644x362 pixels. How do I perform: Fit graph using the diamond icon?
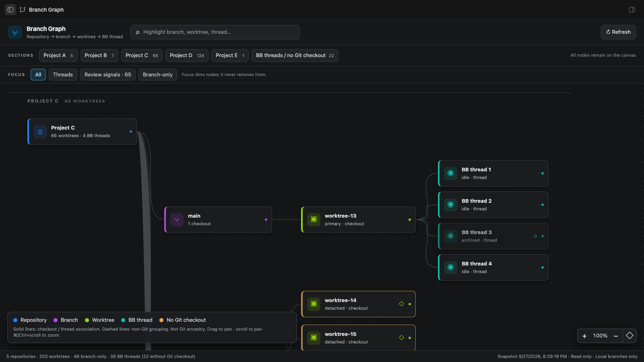pyautogui.click(x=630, y=335)
